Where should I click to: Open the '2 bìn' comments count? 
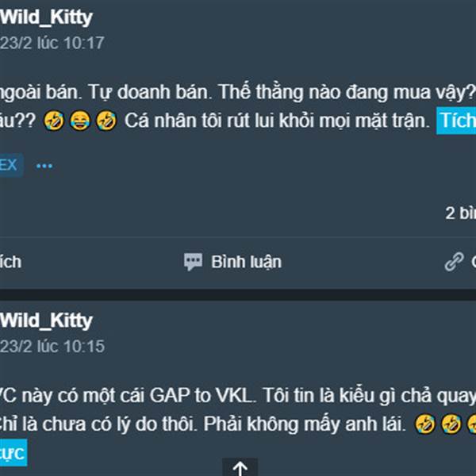(x=460, y=213)
